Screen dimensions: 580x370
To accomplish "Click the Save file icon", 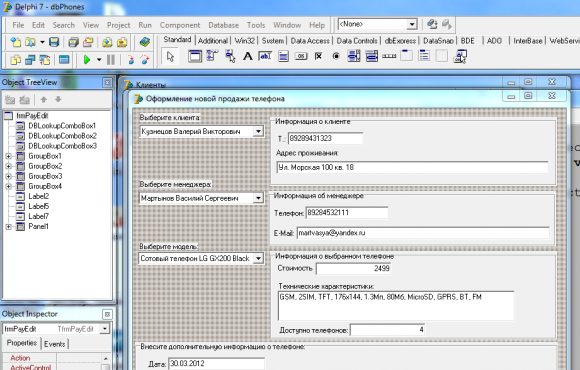I will 54,42.
